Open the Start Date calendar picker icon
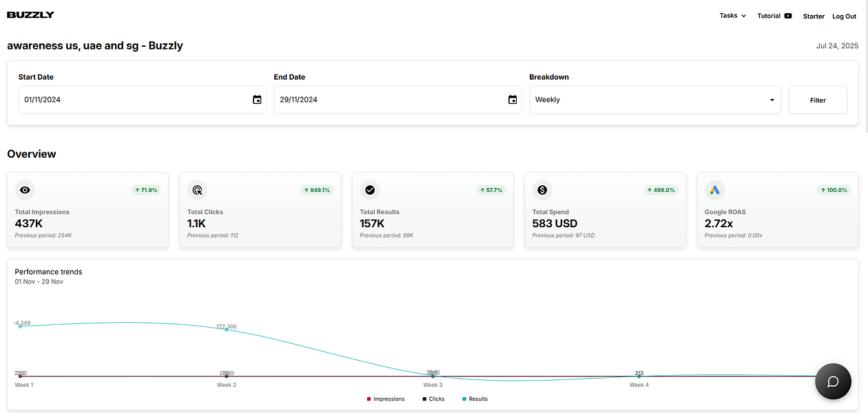The height and width of the screenshot is (413, 868). (257, 100)
